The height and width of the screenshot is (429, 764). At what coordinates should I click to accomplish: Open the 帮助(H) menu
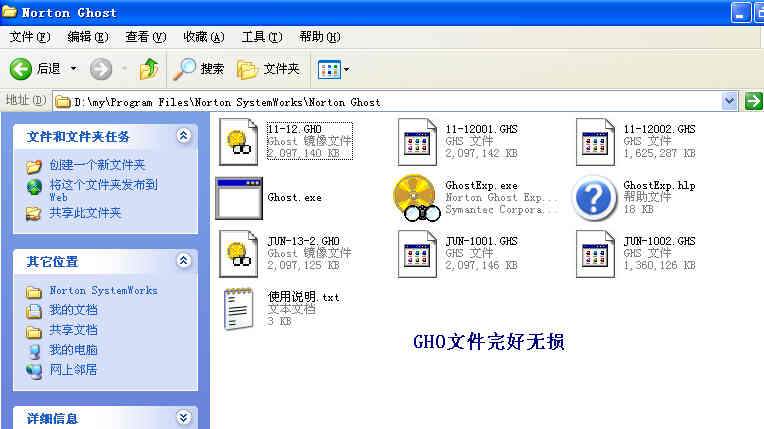point(320,37)
